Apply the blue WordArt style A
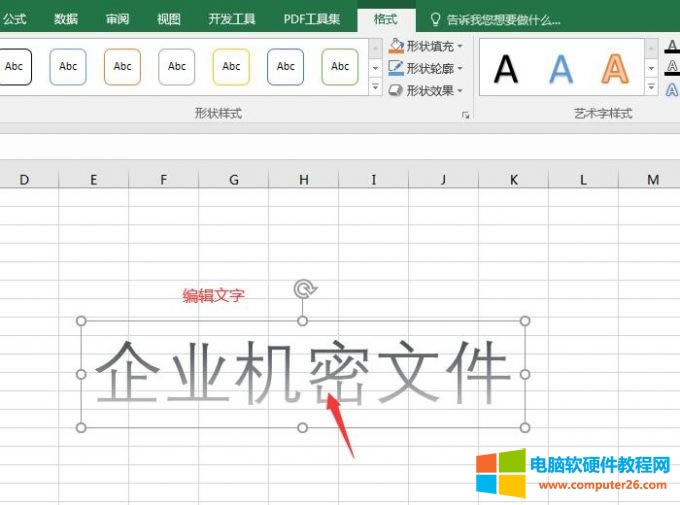This screenshot has width=680, height=505. (561, 69)
